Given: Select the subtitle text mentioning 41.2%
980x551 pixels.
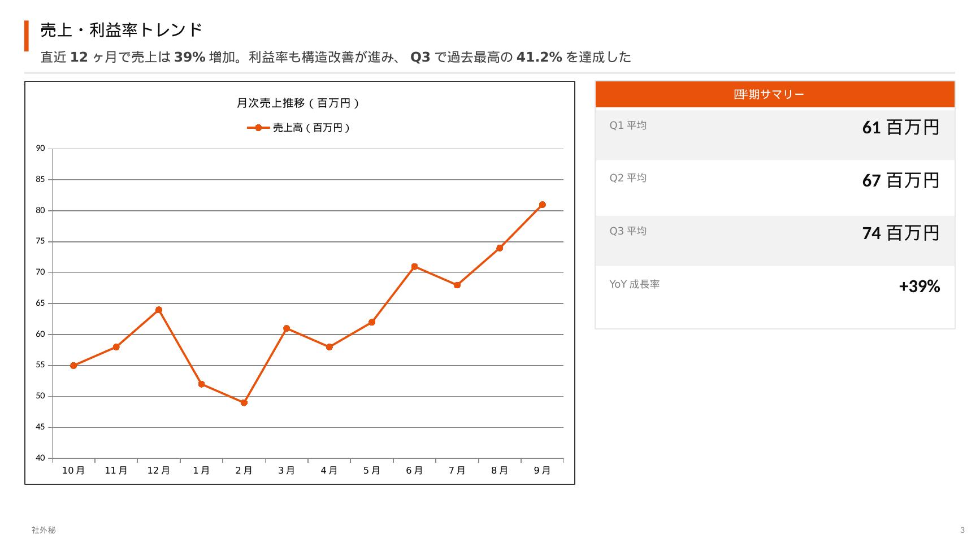Looking at the screenshot, I should [335, 57].
